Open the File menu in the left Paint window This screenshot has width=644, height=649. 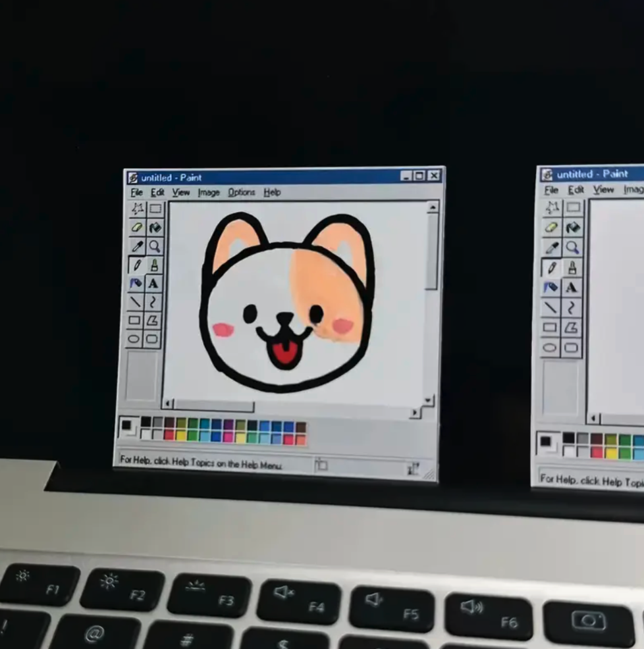[136, 192]
